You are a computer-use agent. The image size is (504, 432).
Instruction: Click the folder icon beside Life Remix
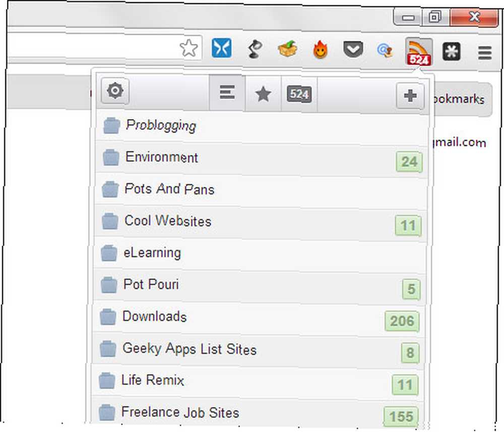coord(107,381)
